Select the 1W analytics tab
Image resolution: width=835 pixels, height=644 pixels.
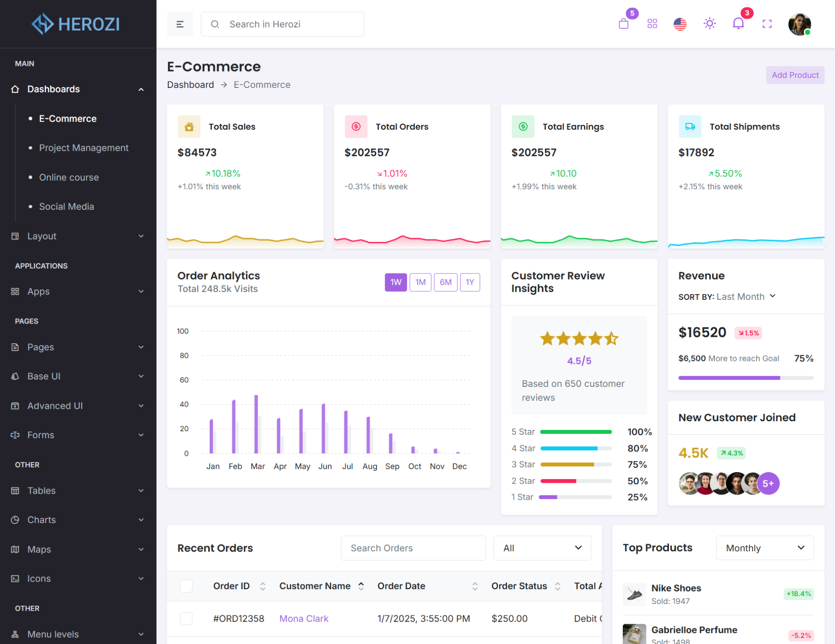point(396,282)
